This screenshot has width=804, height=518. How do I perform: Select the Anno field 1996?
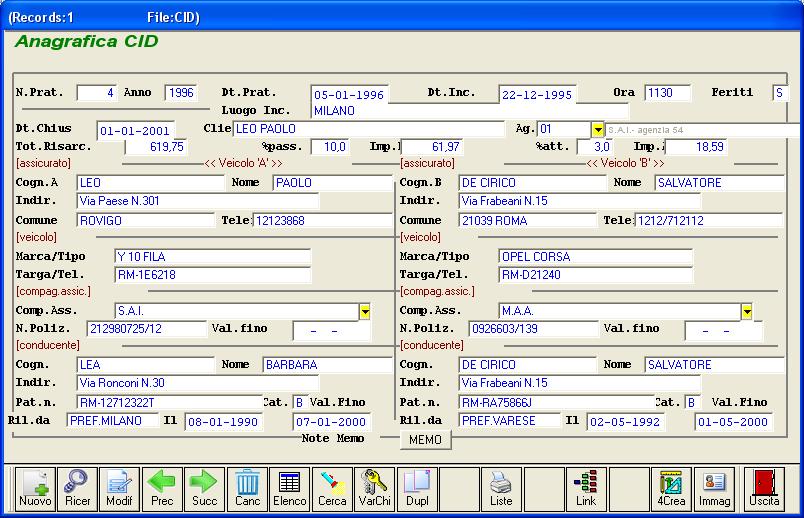click(x=181, y=93)
